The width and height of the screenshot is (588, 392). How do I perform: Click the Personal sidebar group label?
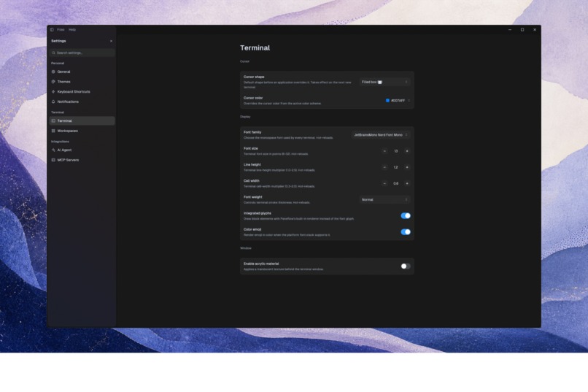pos(58,63)
